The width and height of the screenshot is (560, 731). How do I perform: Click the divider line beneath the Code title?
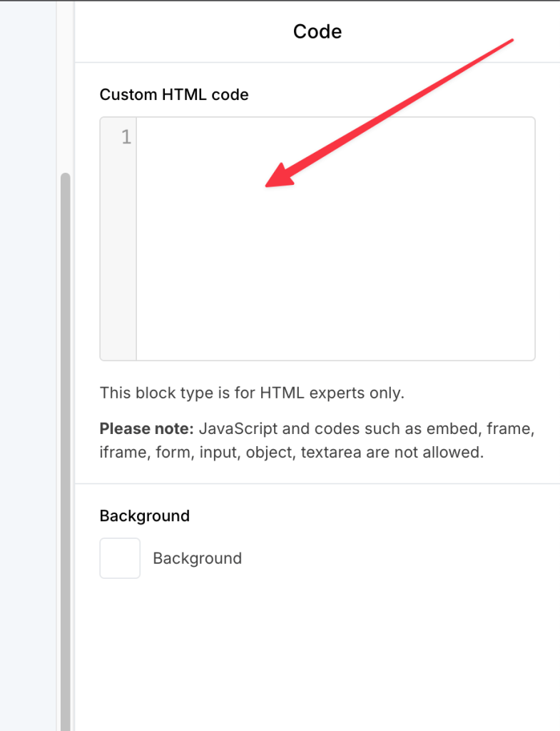click(317, 62)
